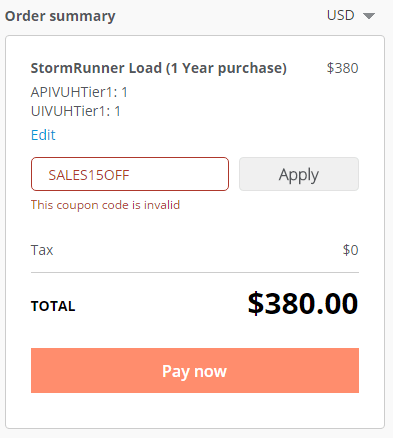Open the USD currency dropdown
This screenshot has height=438, width=393.
351,16
